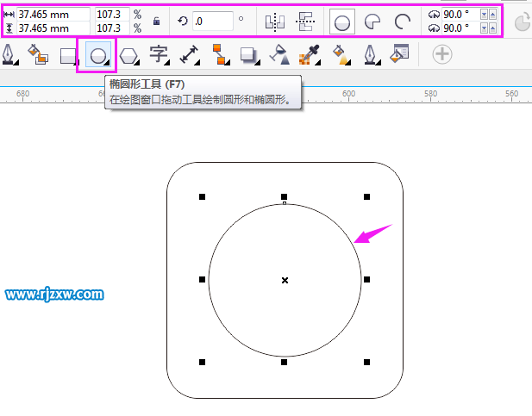Click the circle's center X marker
The width and height of the screenshot is (532, 416).
285,280
